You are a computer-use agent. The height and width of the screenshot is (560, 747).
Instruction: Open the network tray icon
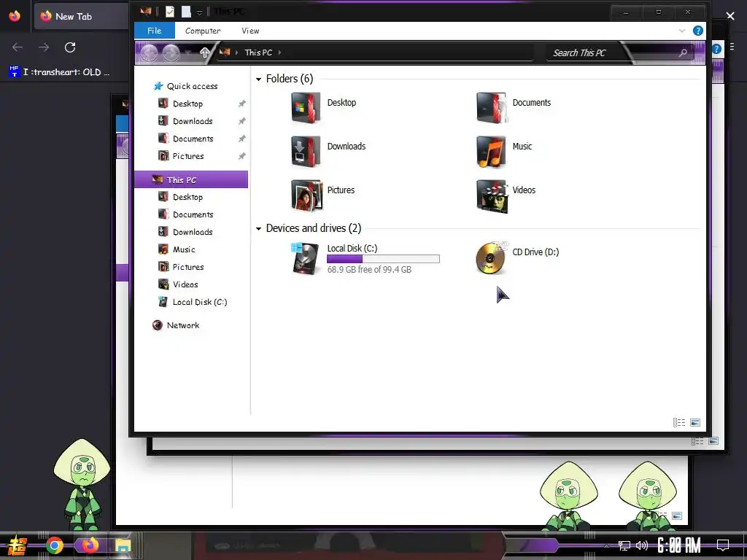click(x=624, y=545)
